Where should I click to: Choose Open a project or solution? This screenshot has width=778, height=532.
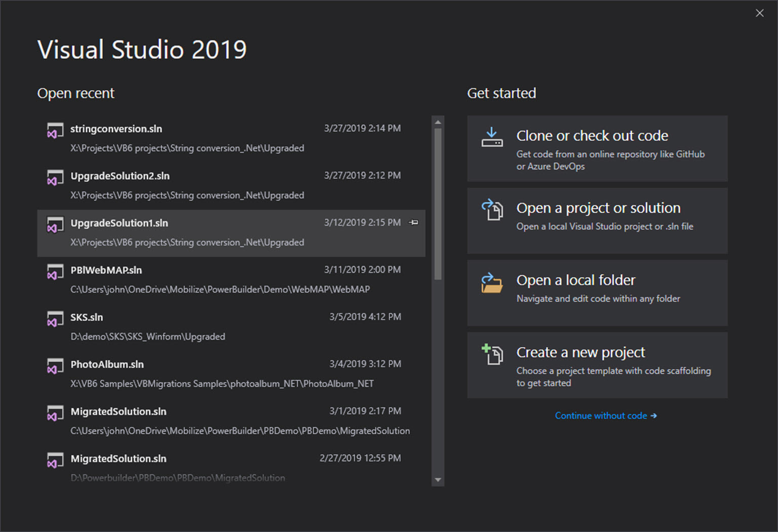click(x=597, y=221)
